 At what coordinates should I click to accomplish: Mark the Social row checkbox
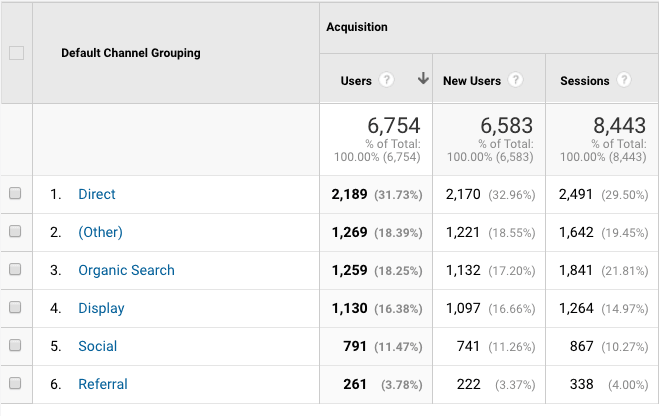pyautogui.click(x=16, y=346)
